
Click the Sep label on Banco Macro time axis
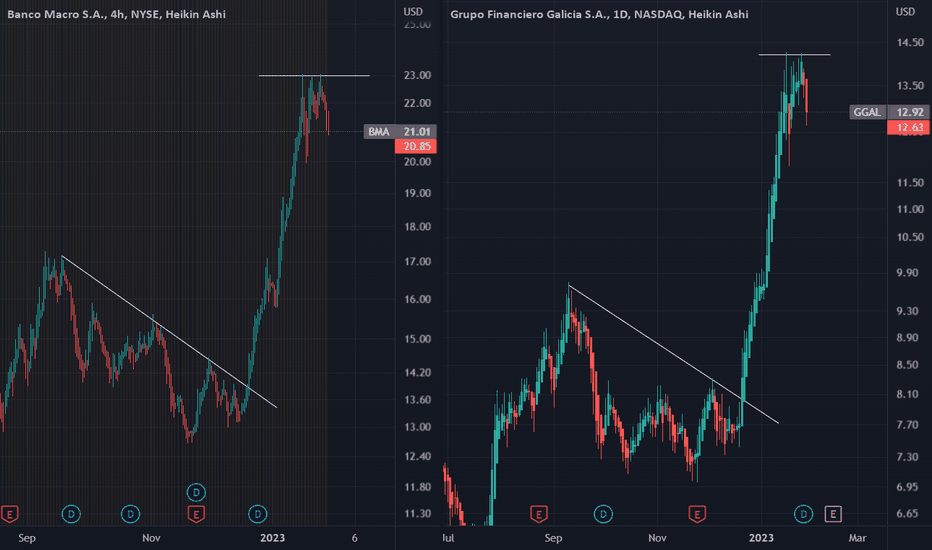coord(27,538)
